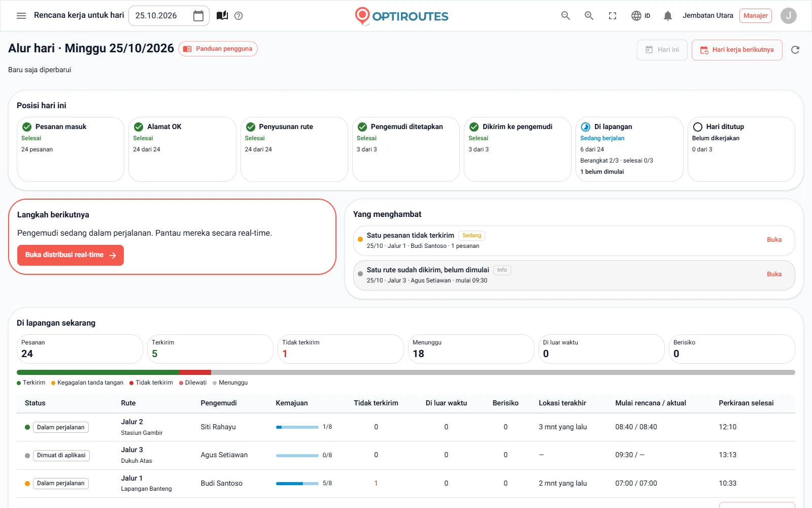Click the Menunggu count tile
This screenshot has height=508, width=812.
click(471, 349)
